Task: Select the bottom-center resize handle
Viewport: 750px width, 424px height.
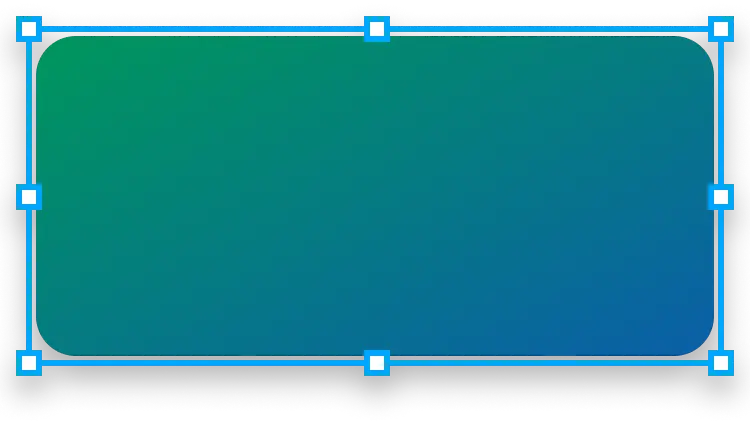Action: point(376,362)
